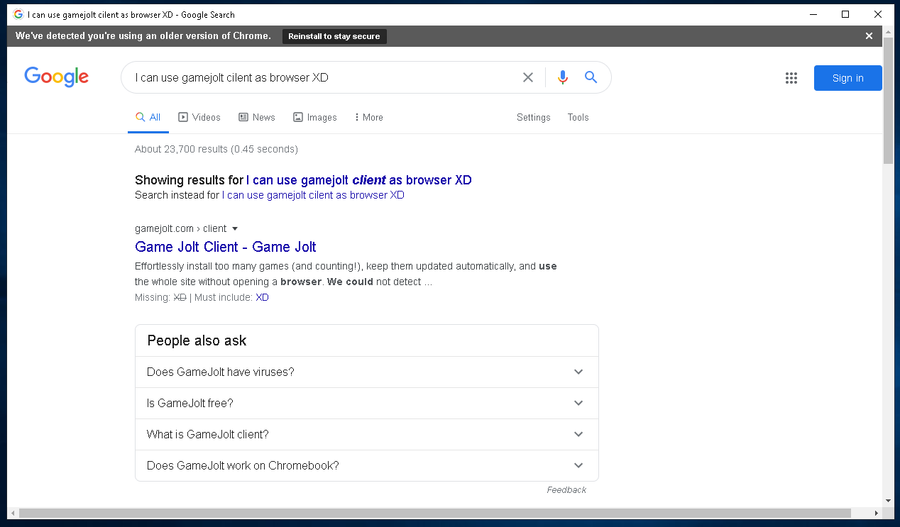The image size is (900, 527).
Task: Click the horizontal scrollbar thumb
Action: 435,513
